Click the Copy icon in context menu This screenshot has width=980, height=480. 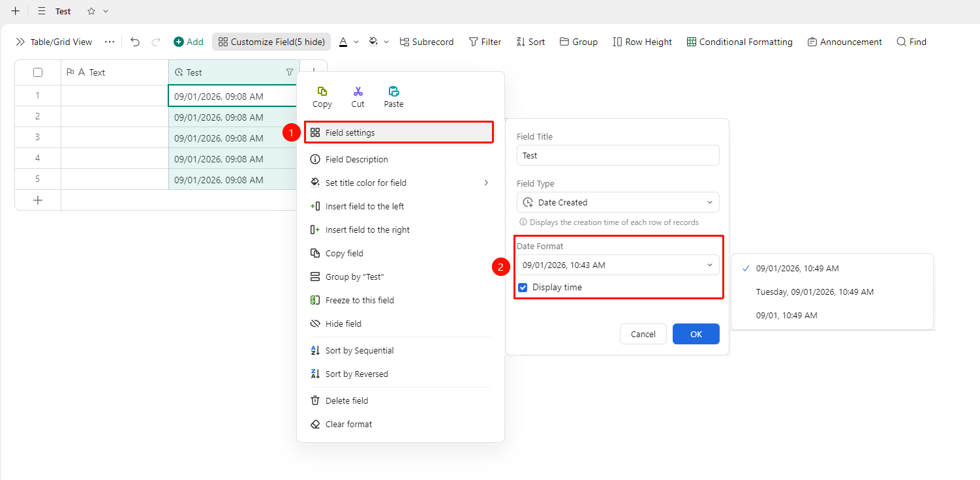pyautogui.click(x=322, y=91)
